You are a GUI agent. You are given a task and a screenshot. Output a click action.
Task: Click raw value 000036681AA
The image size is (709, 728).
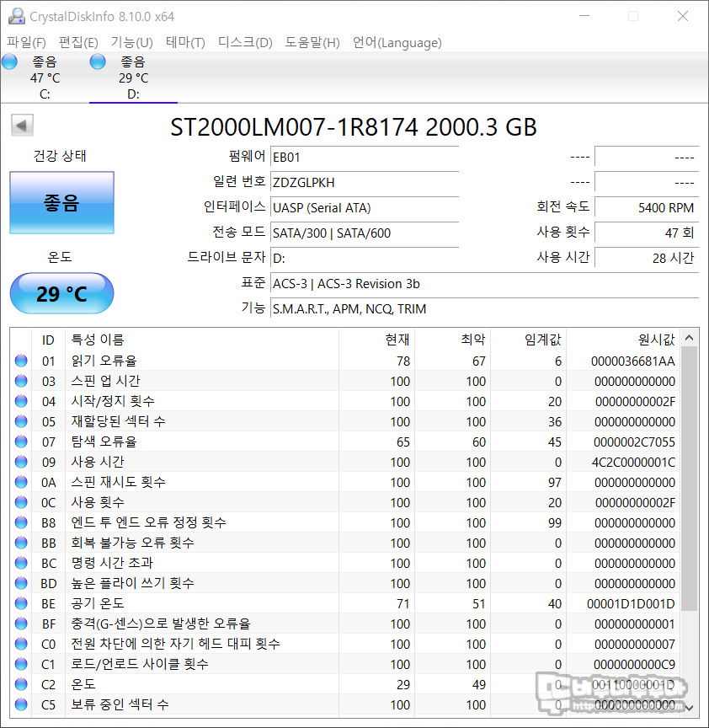coord(633,361)
